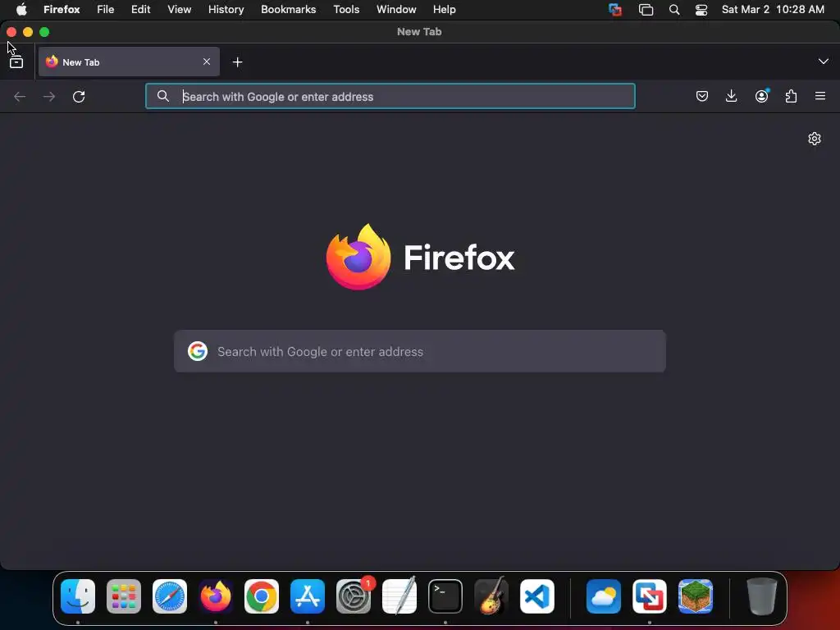840x630 pixels.
Task: Open Safari from the Dock
Action: coord(170,596)
